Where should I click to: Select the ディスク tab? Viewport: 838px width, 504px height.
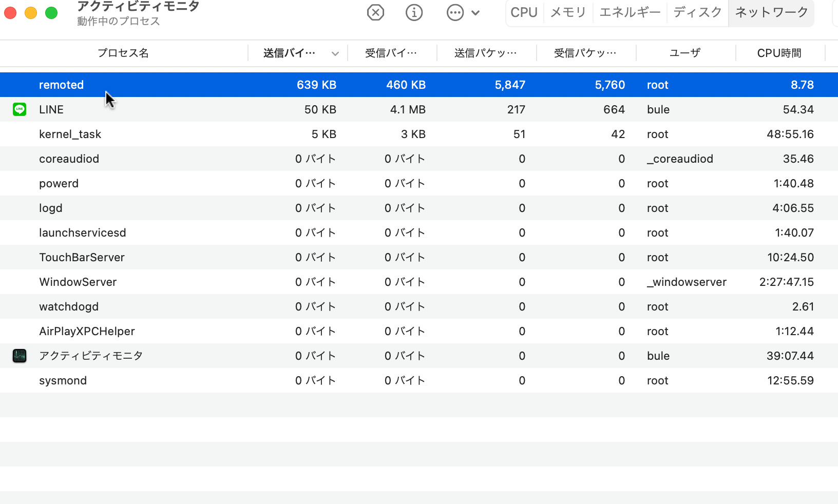(x=697, y=12)
